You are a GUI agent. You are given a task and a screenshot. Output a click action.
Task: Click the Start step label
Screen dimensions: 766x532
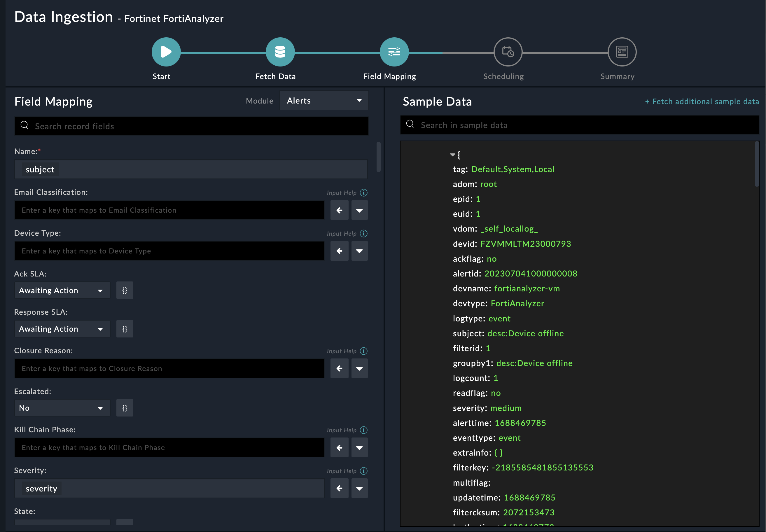(161, 76)
